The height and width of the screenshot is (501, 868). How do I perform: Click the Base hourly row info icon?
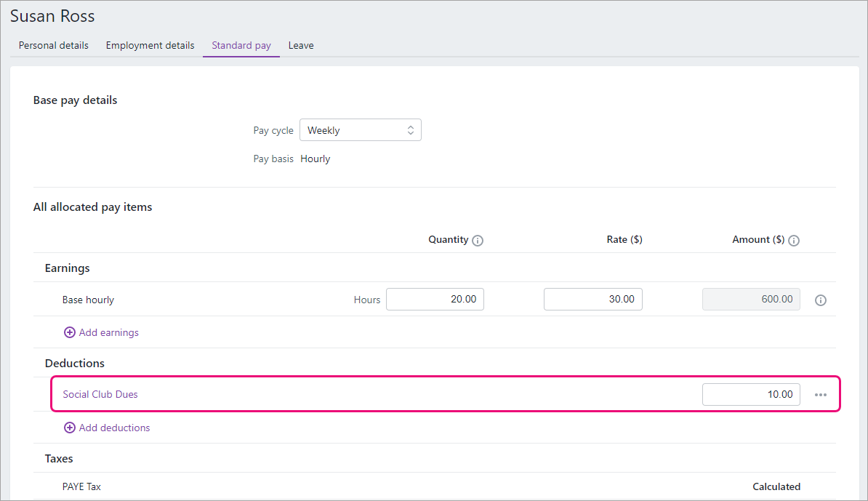pos(821,300)
